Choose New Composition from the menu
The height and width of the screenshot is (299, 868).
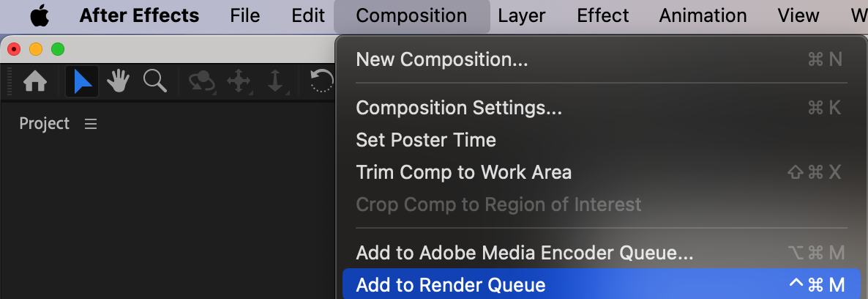tap(441, 59)
